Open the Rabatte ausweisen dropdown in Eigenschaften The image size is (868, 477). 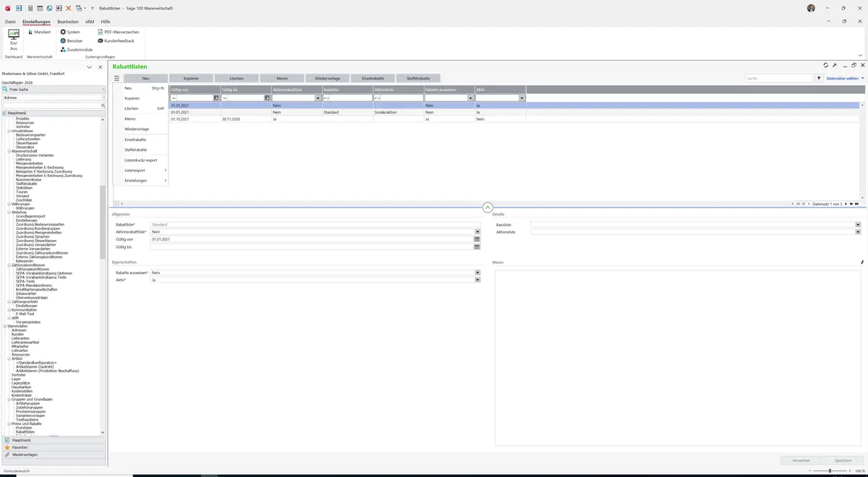tap(477, 272)
